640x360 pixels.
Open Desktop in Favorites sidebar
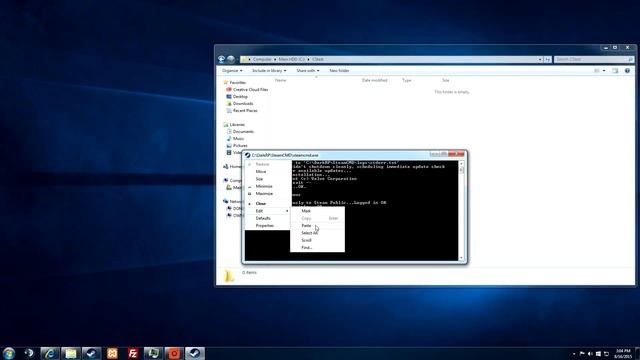[240, 97]
